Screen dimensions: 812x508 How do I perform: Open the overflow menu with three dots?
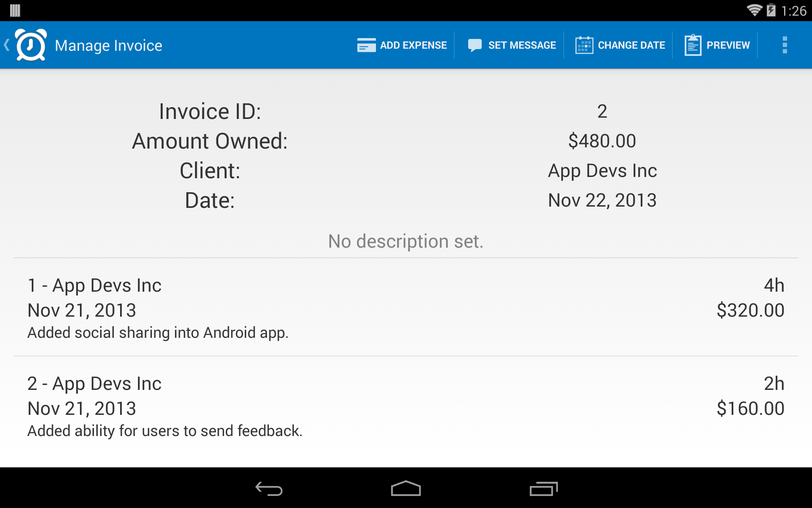tap(785, 44)
